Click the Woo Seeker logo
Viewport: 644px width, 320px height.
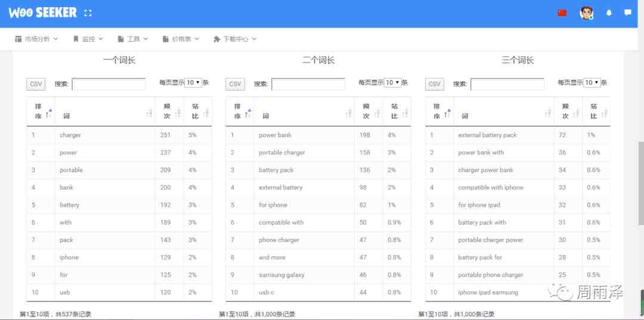pyautogui.click(x=43, y=13)
